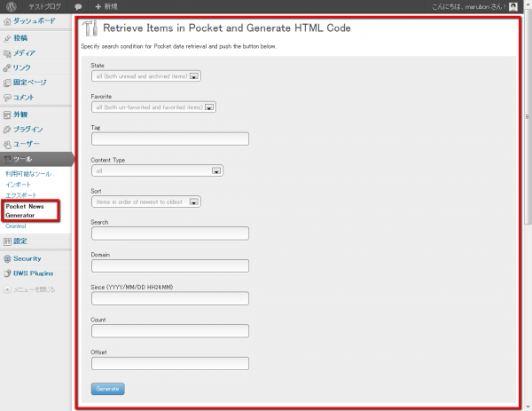This screenshot has width=532, height=411.
Task: Click the 投稿 pushpin icon
Action: coord(7,38)
